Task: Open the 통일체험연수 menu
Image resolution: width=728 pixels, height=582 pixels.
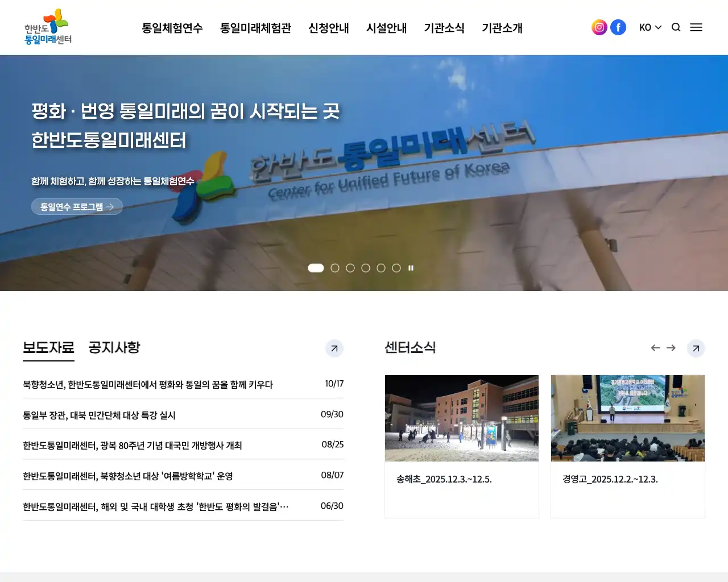Action: tap(172, 27)
